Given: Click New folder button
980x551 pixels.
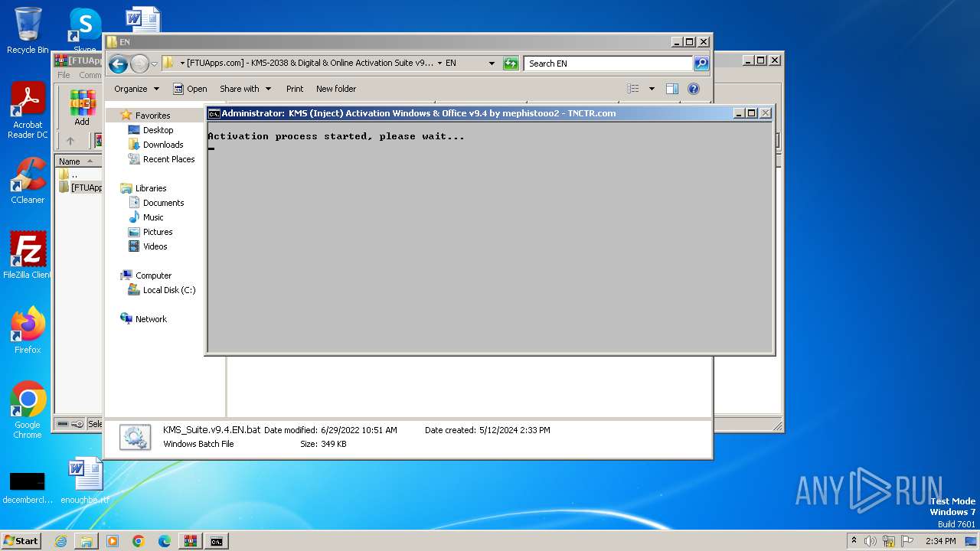Looking at the screenshot, I should (x=336, y=89).
